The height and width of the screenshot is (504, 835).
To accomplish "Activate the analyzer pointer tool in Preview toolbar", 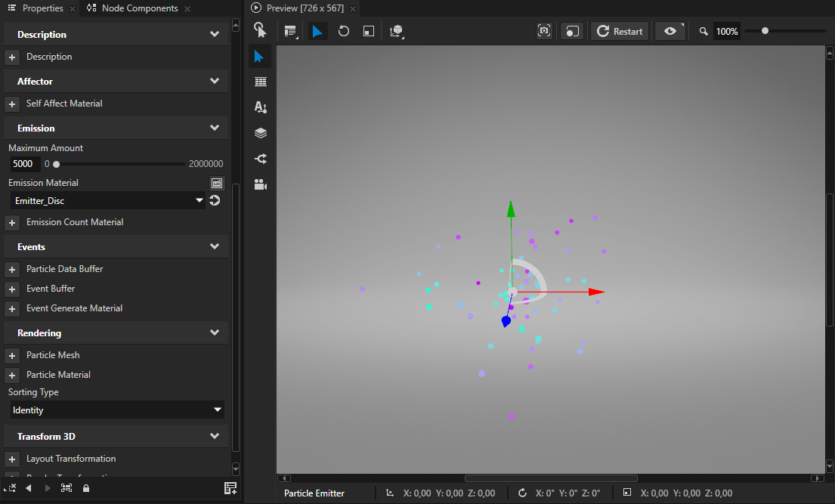I will [260, 30].
